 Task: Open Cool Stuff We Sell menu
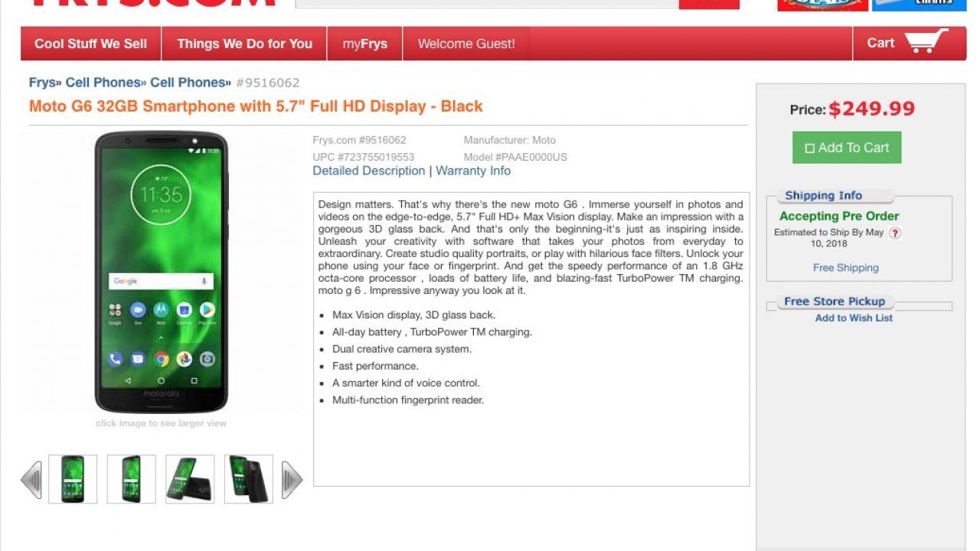pyautogui.click(x=91, y=44)
